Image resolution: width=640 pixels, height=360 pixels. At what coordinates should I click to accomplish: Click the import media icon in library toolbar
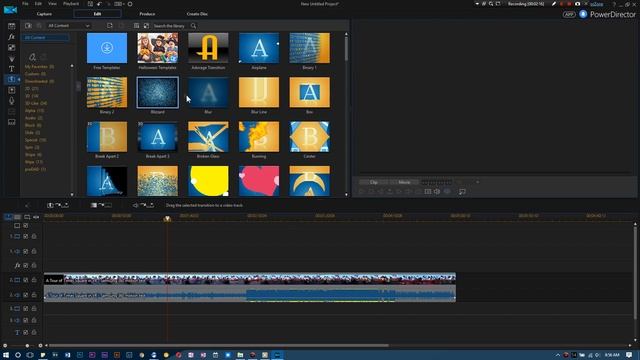click(x=28, y=26)
